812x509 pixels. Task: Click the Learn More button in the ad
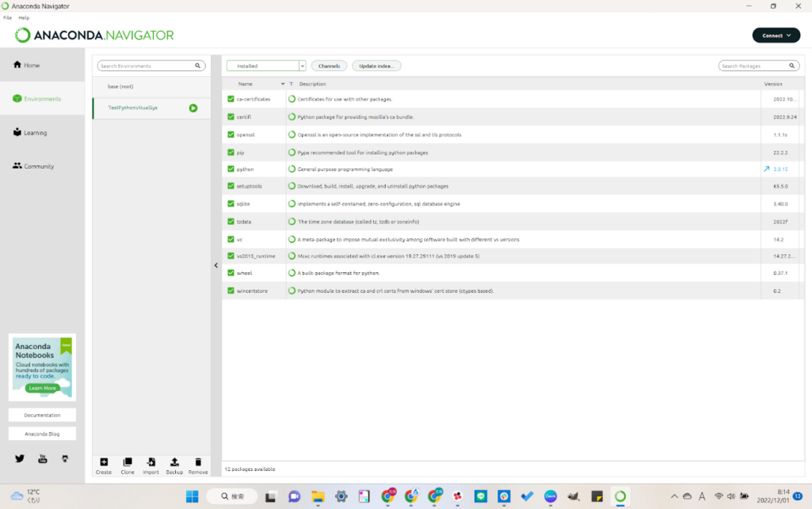point(43,388)
